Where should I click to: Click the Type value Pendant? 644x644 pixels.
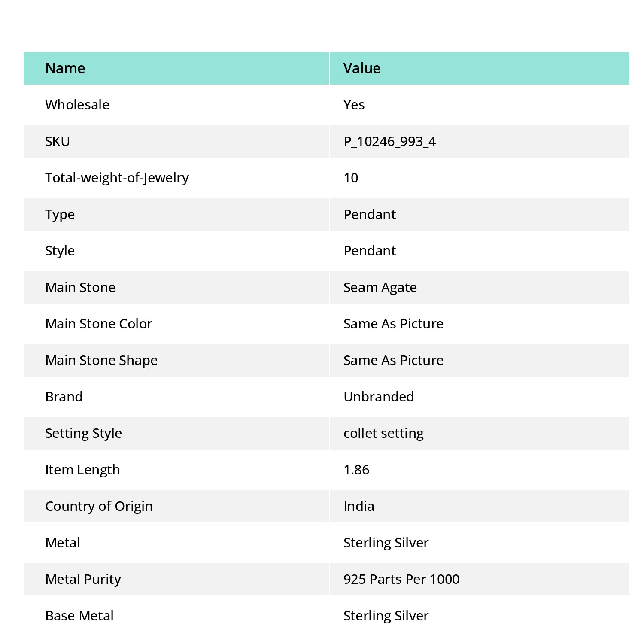point(370,214)
